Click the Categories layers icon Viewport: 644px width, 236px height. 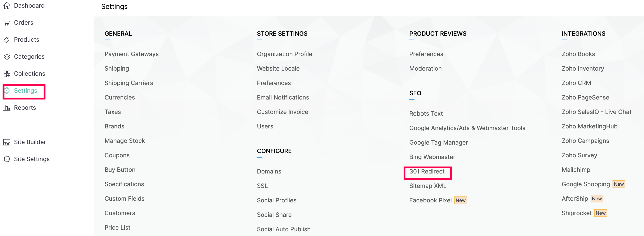click(7, 57)
